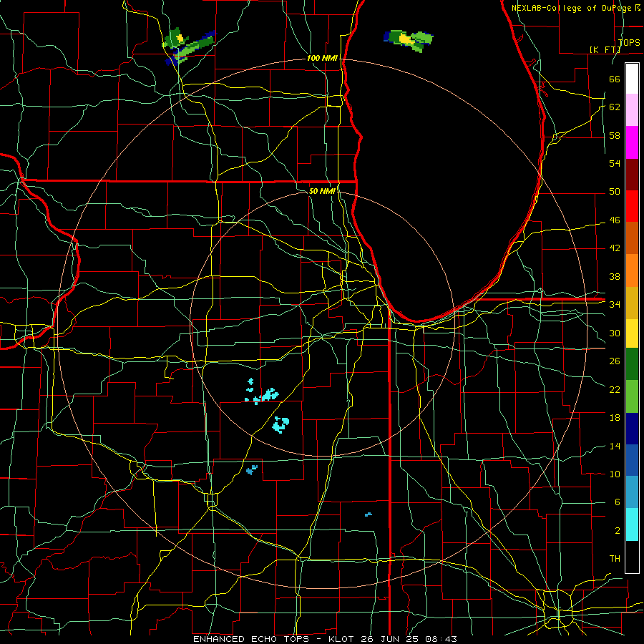Click the "30" legend value
The image size is (644, 644).
[615, 333]
